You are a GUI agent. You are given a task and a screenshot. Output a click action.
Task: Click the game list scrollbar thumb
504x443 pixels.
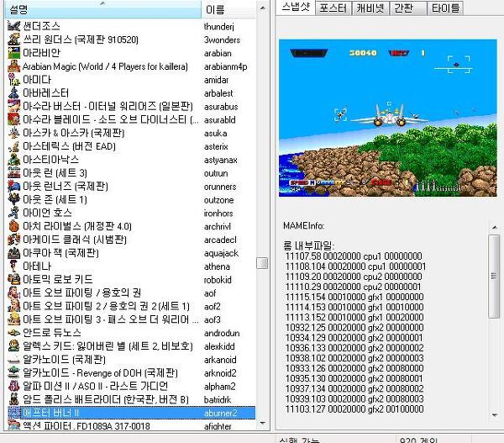pos(262,263)
